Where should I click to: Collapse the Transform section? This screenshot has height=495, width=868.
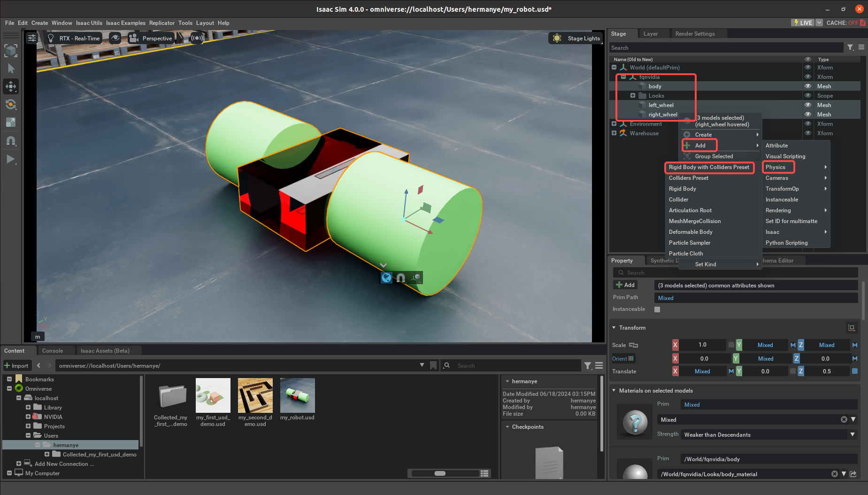point(614,328)
